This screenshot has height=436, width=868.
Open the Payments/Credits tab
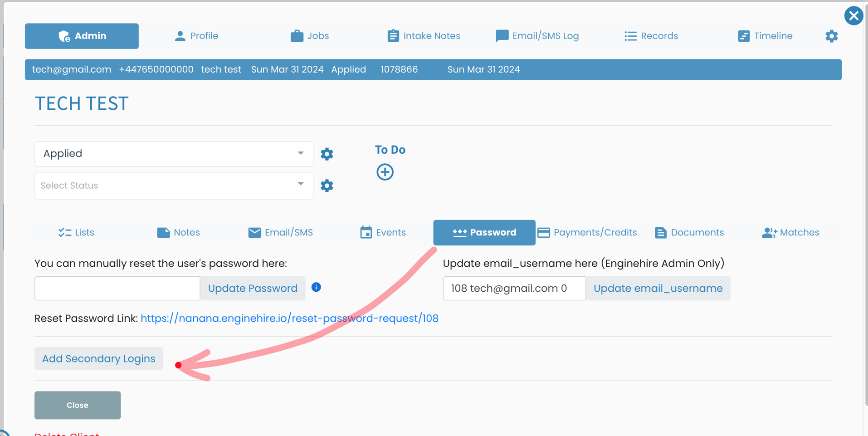click(587, 232)
